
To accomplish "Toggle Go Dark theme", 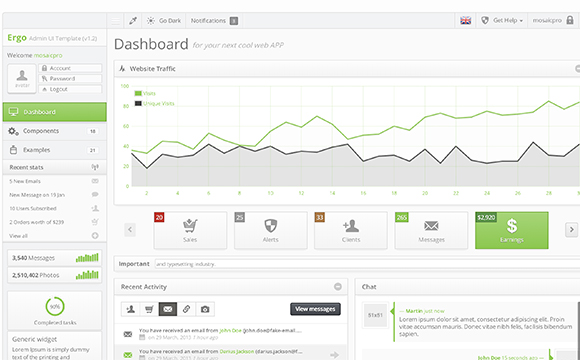I will click(164, 21).
